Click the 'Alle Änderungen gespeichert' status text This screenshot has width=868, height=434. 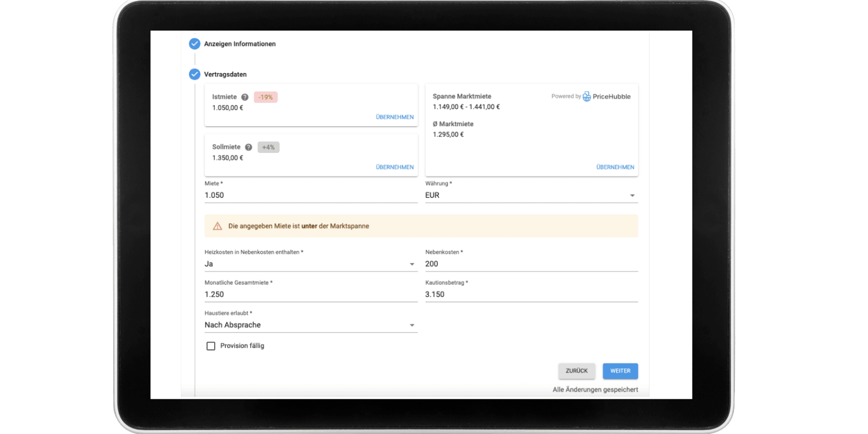point(595,390)
